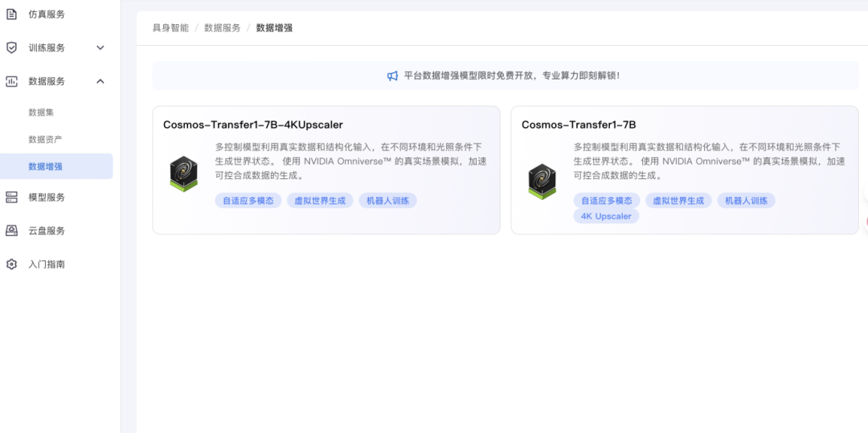Viewport: 868px width, 433px height.
Task: Click the description text of 4KUpscaler card
Action: tap(351, 161)
